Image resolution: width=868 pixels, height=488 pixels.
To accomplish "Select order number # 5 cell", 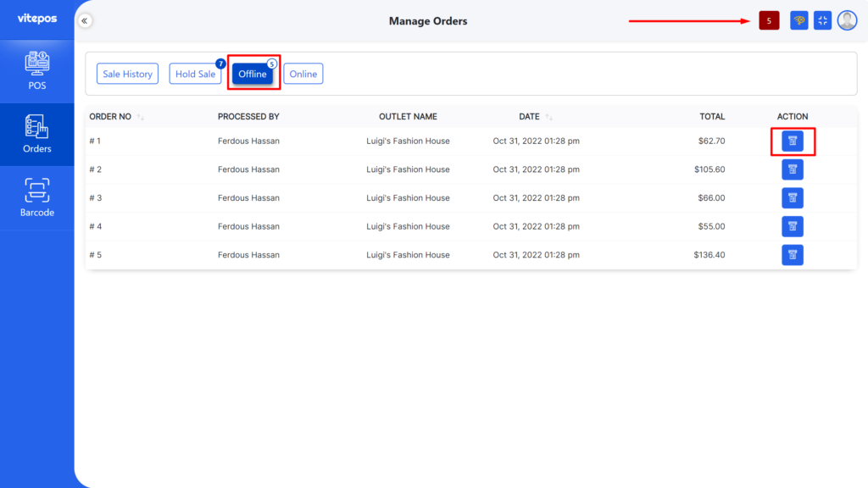I will (x=95, y=255).
